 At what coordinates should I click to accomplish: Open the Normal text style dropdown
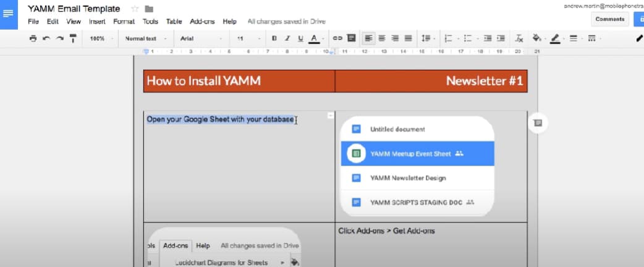[146, 38]
